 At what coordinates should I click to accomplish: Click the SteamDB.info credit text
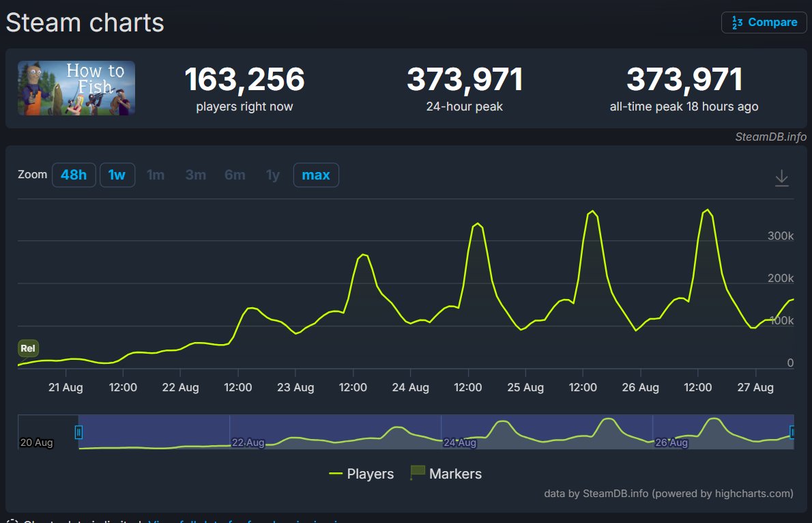click(770, 137)
